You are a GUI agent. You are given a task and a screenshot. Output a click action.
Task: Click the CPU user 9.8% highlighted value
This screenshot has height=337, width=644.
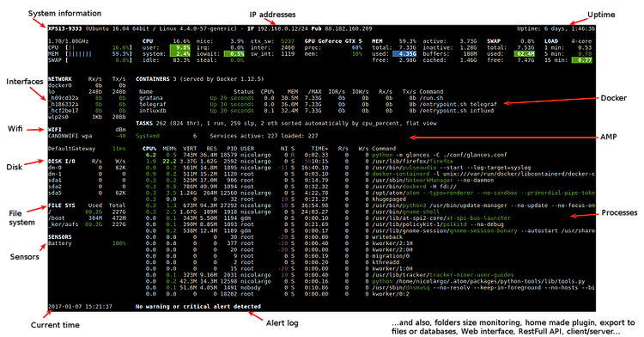(x=180, y=47)
